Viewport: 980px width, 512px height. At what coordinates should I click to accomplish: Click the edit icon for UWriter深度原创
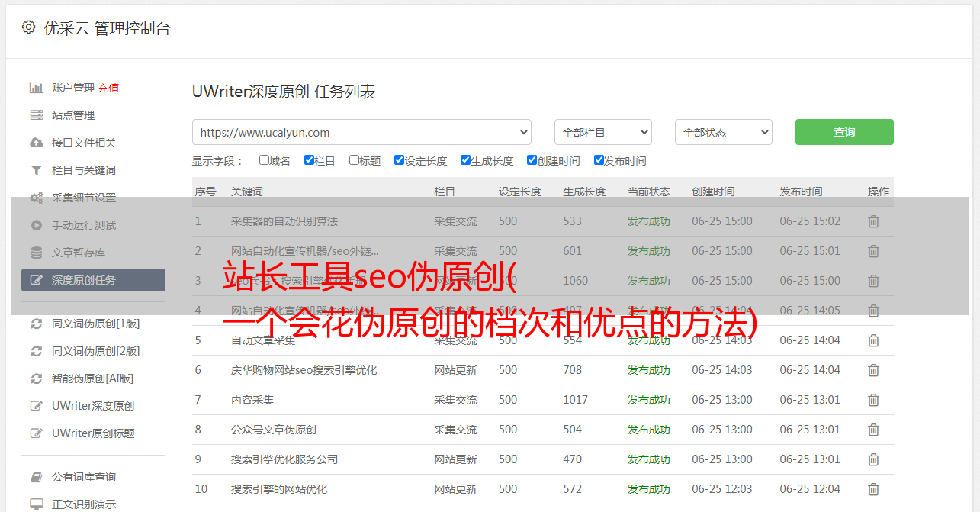pyautogui.click(x=36, y=406)
